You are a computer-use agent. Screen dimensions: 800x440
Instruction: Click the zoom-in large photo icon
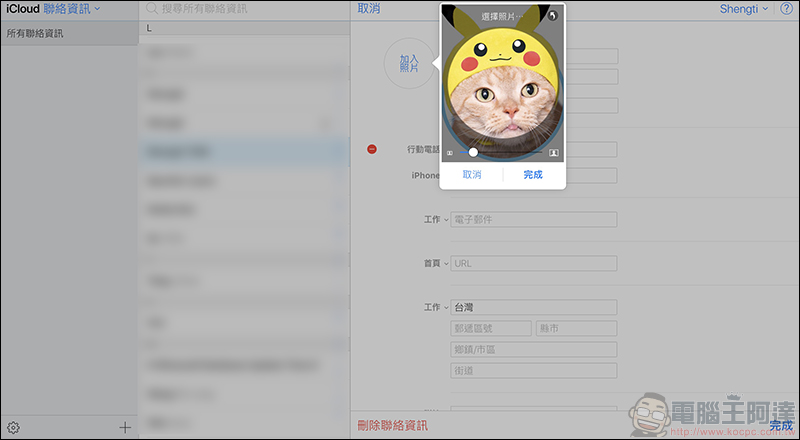[554, 153]
